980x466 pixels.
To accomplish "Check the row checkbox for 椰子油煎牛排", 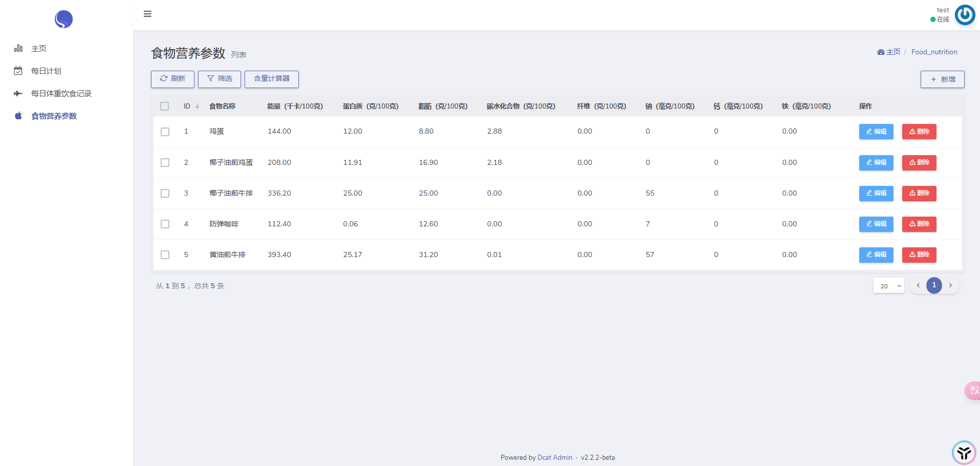I will click(x=165, y=193).
